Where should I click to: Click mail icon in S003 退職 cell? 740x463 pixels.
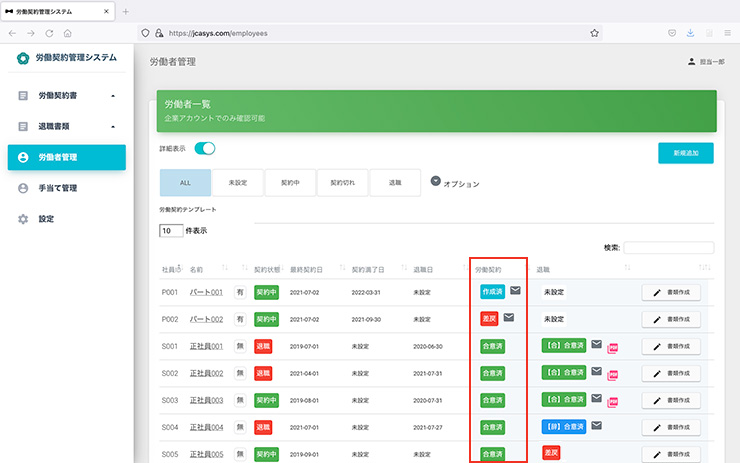click(x=597, y=398)
